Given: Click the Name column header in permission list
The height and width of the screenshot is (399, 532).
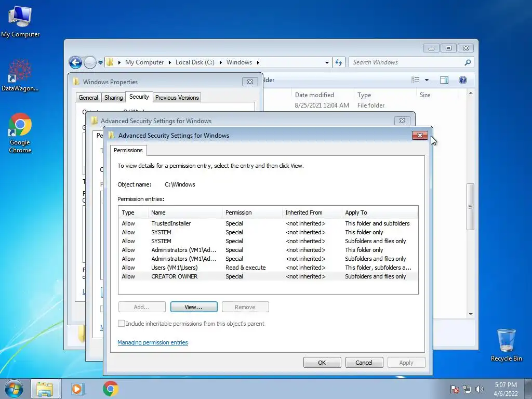Looking at the screenshot, I should coord(185,212).
